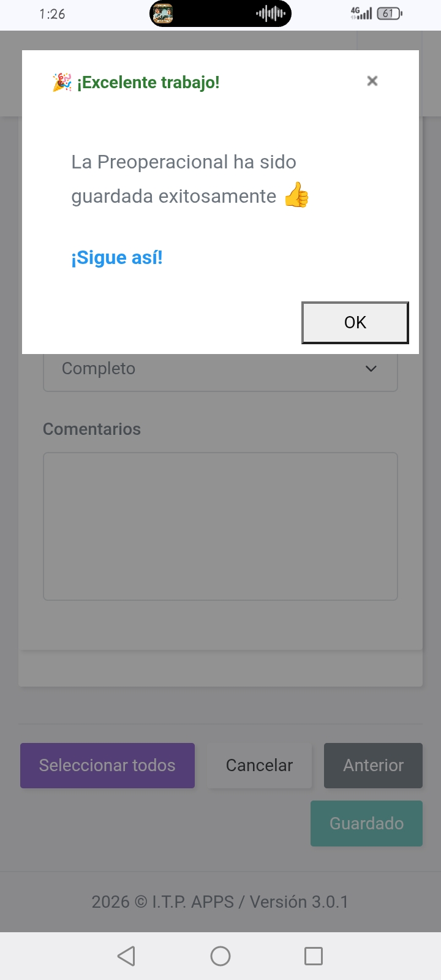Tap the green Guardado button
This screenshot has height=980, width=441.
367,824
